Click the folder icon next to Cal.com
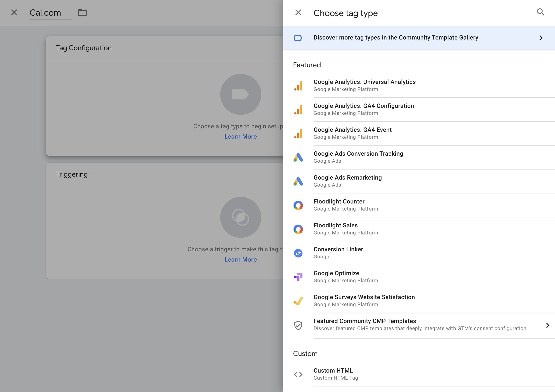 click(83, 13)
